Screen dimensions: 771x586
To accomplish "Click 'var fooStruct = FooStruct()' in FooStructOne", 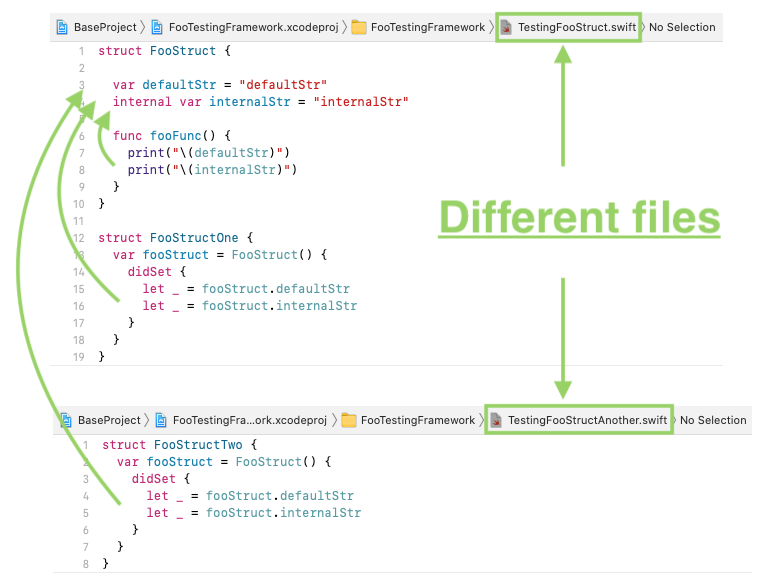I will (220, 255).
